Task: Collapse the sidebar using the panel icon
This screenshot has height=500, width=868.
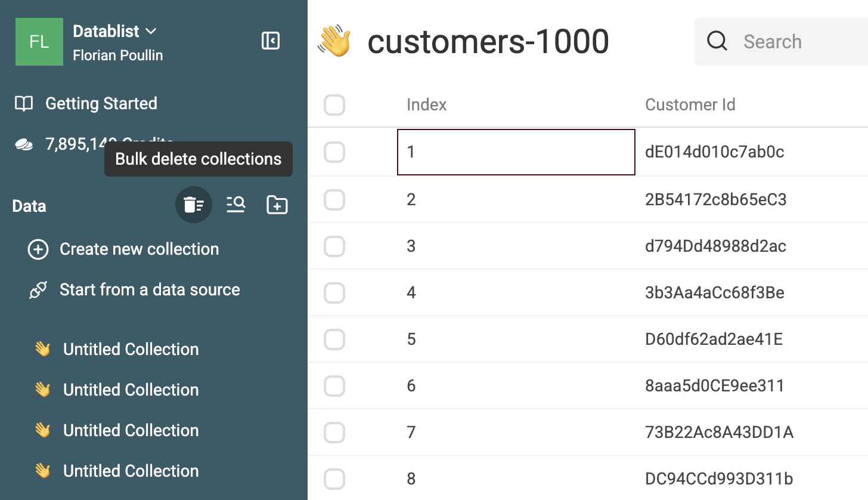Action: (x=271, y=41)
